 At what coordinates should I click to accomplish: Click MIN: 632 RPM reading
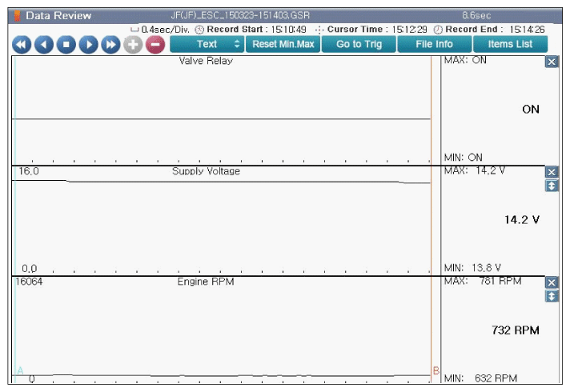tap(480, 378)
